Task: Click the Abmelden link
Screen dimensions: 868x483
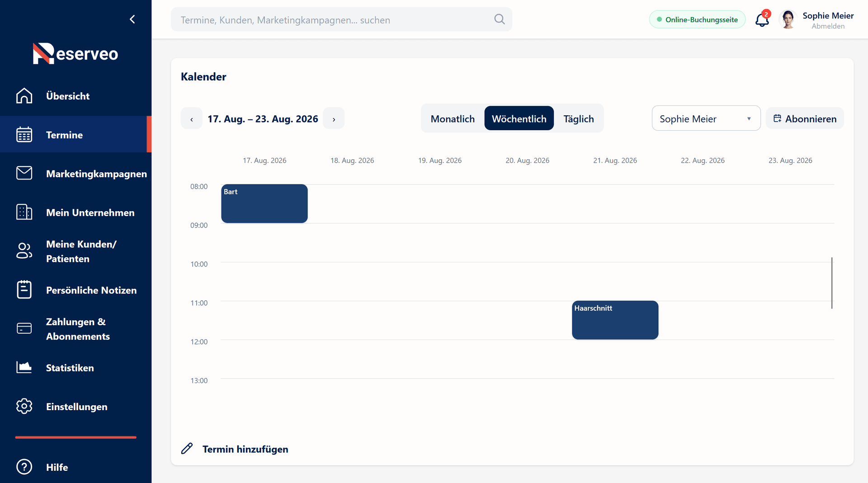Action: 828,26
